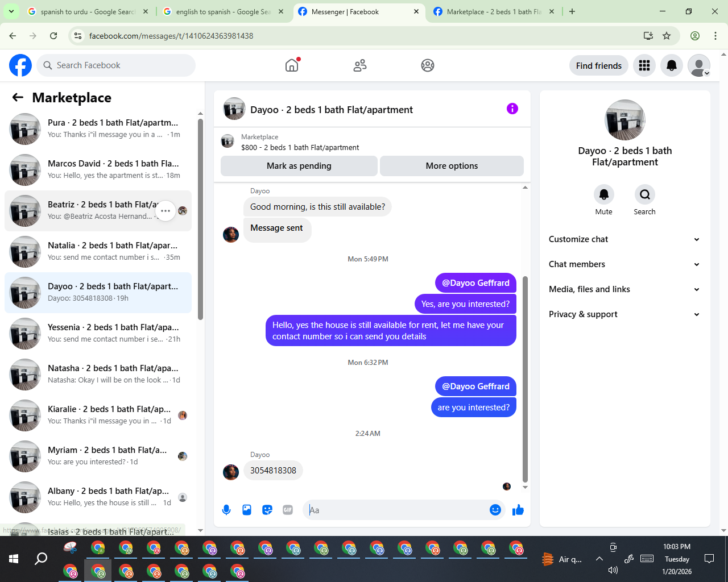
Task: Open the Facebook home logo
Action: click(x=20, y=65)
